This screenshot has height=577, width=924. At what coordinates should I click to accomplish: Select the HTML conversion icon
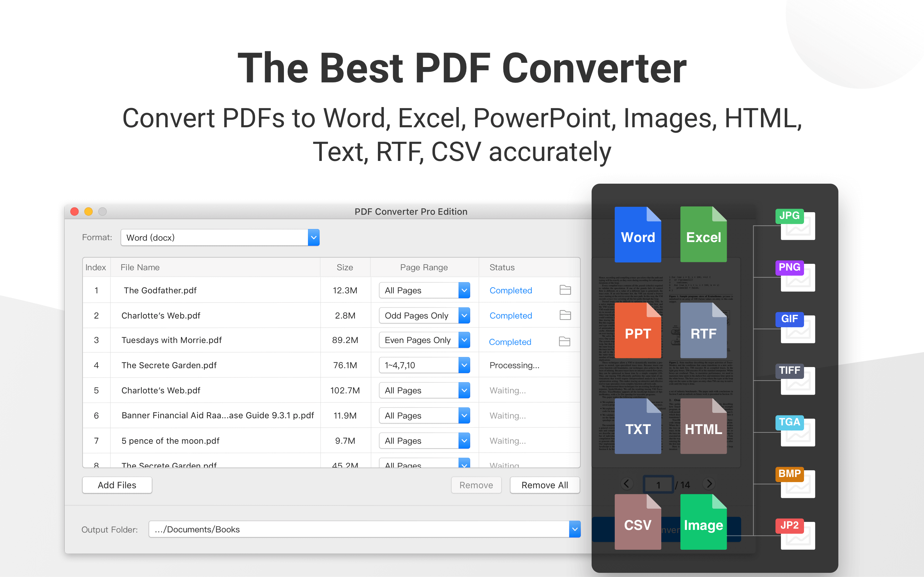click(703, 425)
